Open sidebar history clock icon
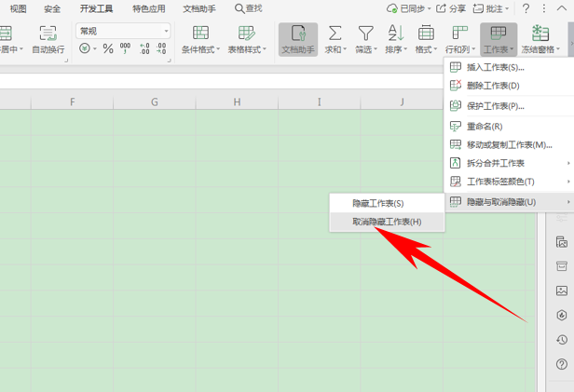This screenshot has width=574, height=392. 562,340
